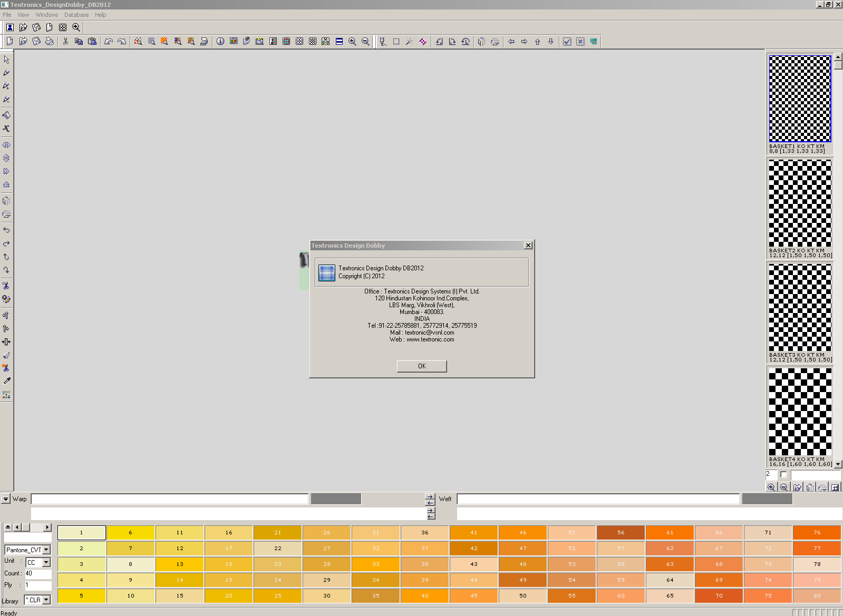Click the Copy icon in toolbar
This screenshot has width=843, height=616.
click(79, 42)
